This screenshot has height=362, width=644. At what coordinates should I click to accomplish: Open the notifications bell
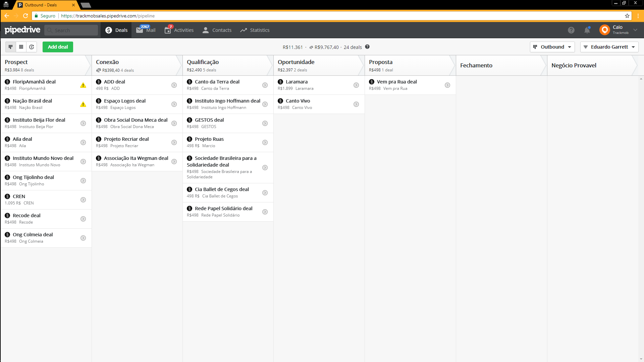(x=587, y=30)
